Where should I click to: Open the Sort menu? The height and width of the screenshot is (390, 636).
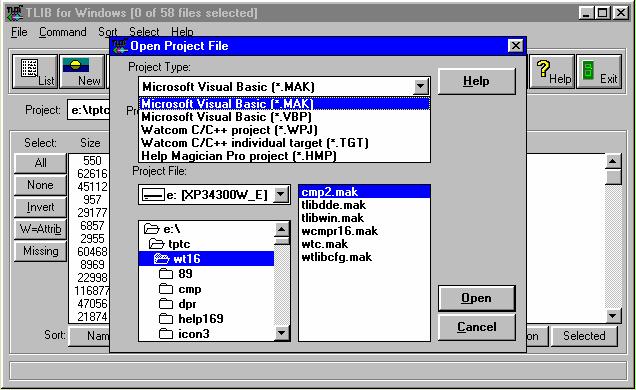(107, 32)
